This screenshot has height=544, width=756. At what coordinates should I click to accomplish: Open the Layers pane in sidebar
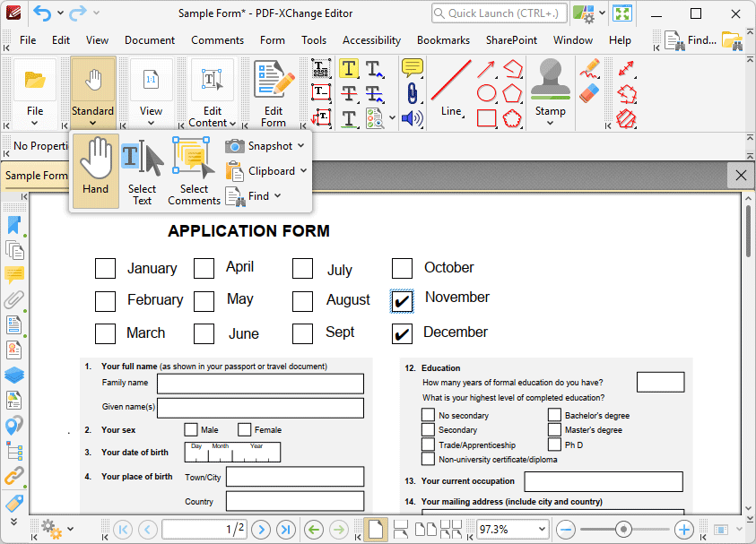[14, 375]
